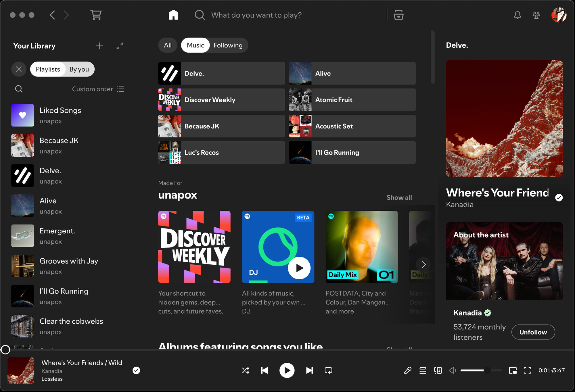This screenshot has width=575, height=392.
Task: Expand Your Library with the arrows icon
Action: pos(120,46)
